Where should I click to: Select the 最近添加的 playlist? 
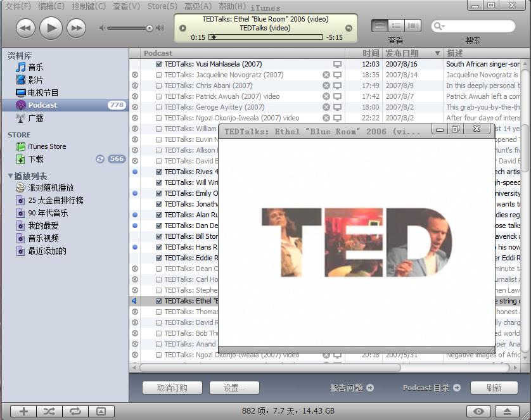tap(47, 251)
